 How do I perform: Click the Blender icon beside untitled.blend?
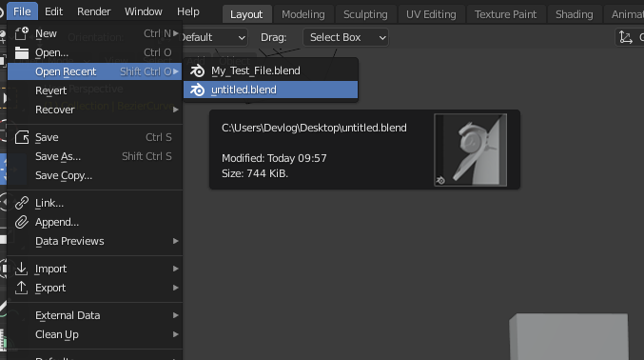[x=198, y=90]
